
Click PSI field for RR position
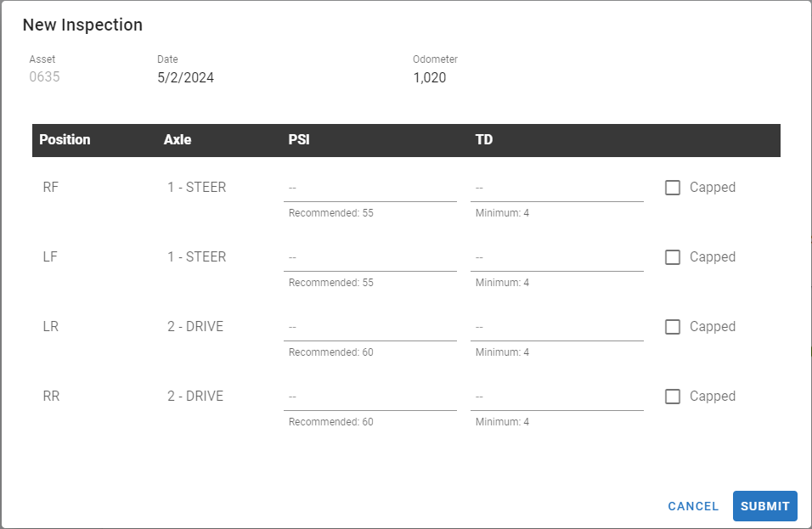click(x=369, y=397)
